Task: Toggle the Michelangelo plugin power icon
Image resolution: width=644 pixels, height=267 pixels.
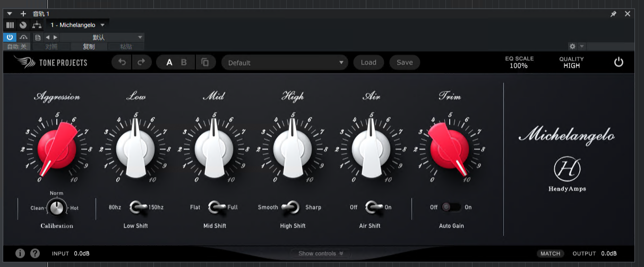Action: pyautogui.click(x=619, y=62)
